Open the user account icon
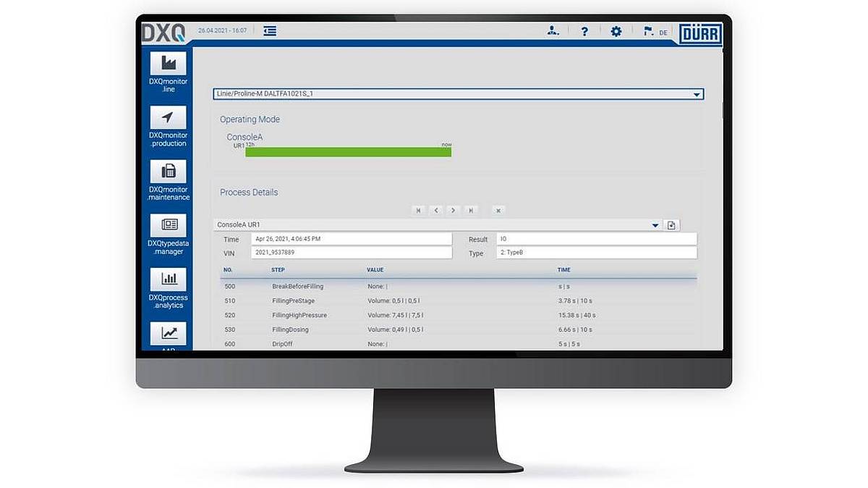This screenshot has width=868, height=488. (553, 31)
